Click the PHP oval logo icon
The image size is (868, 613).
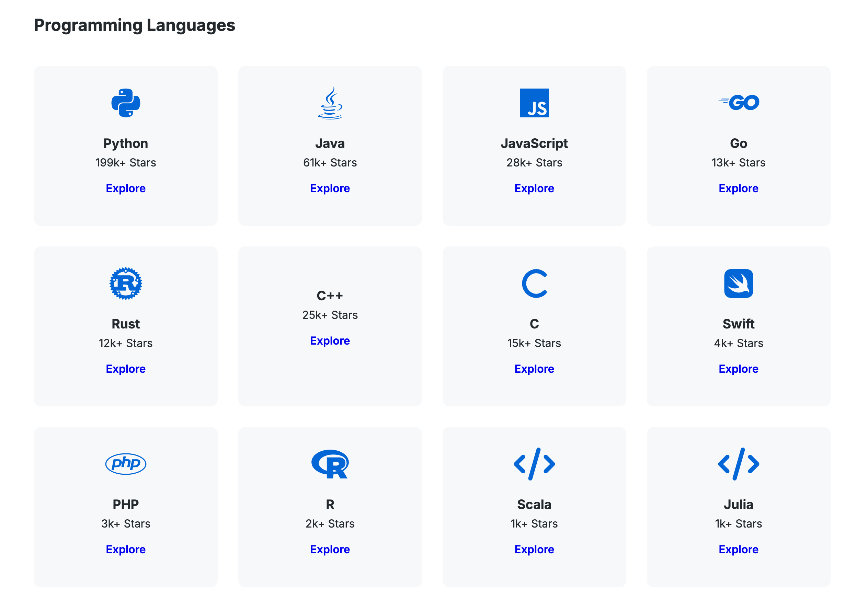126,464
